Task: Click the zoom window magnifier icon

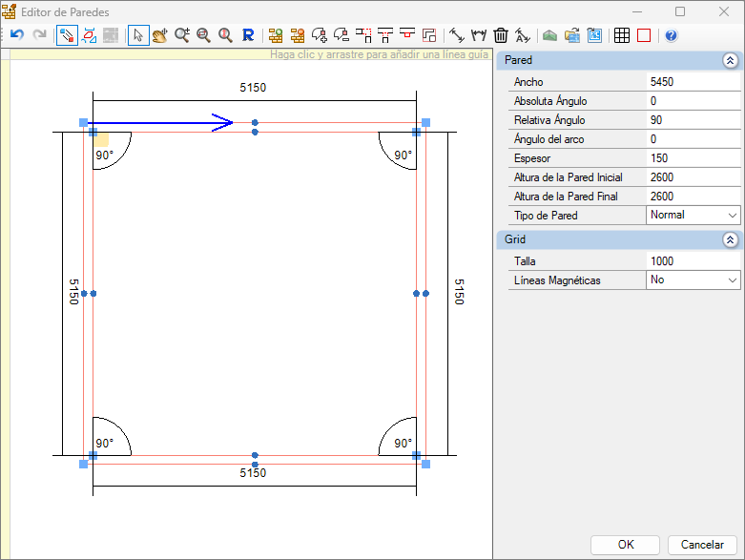Action: click(204, 35)
